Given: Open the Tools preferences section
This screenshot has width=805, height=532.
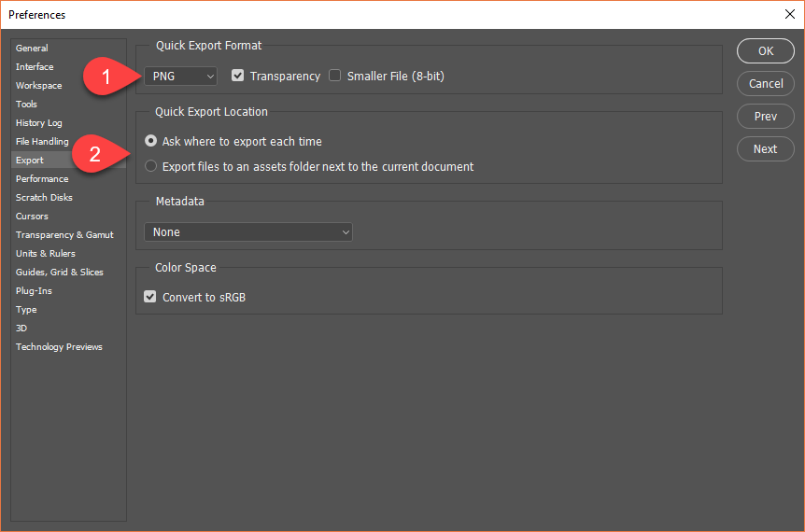Looking at the screenshot, I should point(26,105).
